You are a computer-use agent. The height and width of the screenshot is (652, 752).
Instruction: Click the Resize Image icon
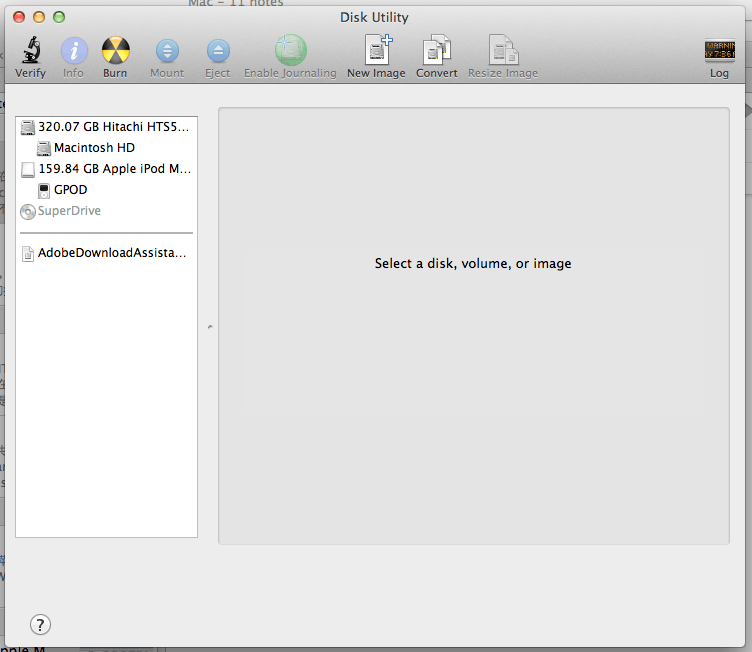click(x=502, y=51)
